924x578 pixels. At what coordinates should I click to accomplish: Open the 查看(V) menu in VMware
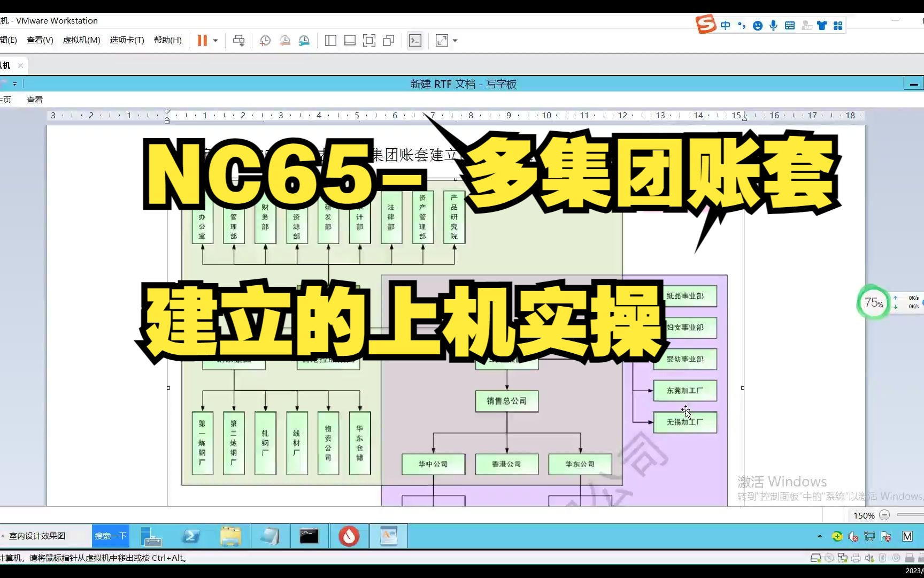[x=40, y=40]
